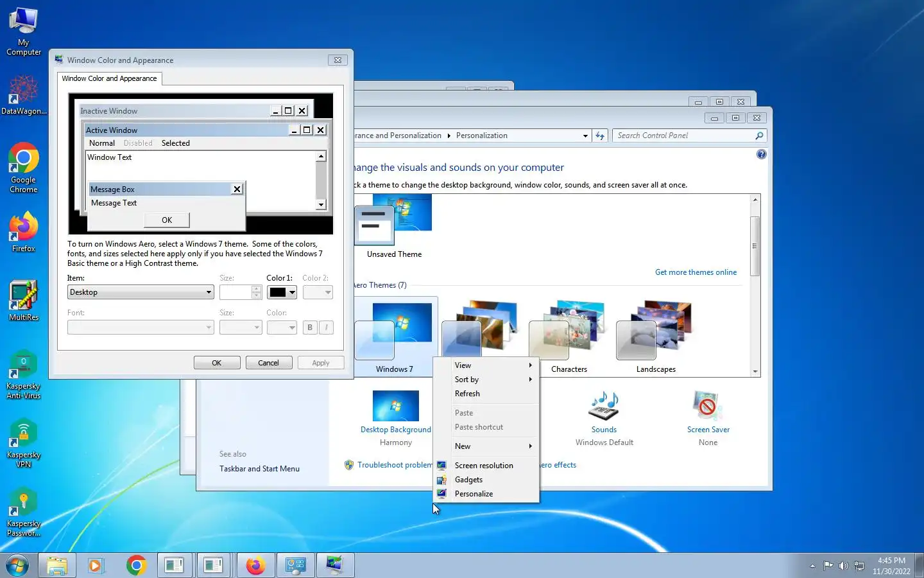Open the Screen Saver settings icon
The height and width of the screenshot is (578, 924).
point(708,406)
